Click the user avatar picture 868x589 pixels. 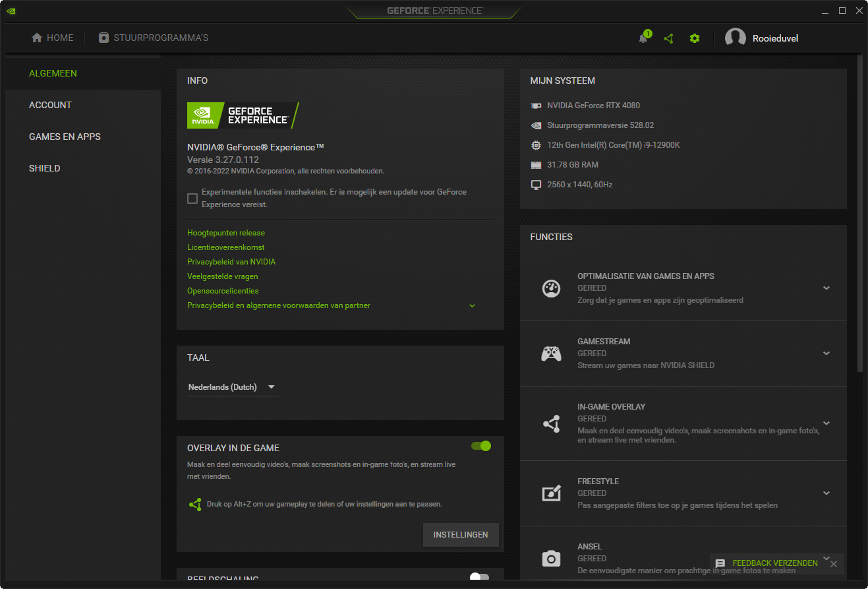pyautogui.click(x=736, y=38)
